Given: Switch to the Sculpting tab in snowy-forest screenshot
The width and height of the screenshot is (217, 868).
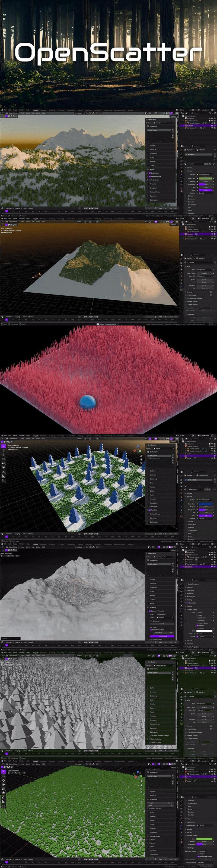Looking at the screenshot, I should point(52,111).
